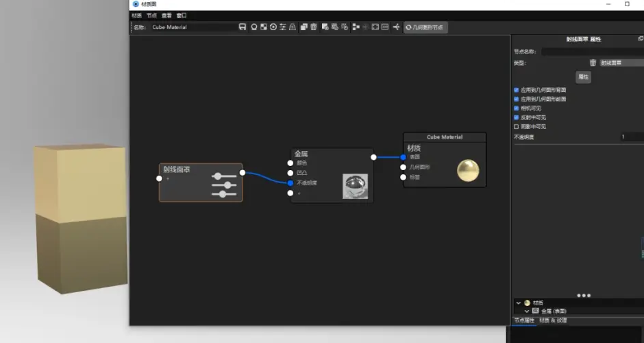644x343 pixels.
Task: Uncheck 相机可见 checkbox
Action: 517,108
